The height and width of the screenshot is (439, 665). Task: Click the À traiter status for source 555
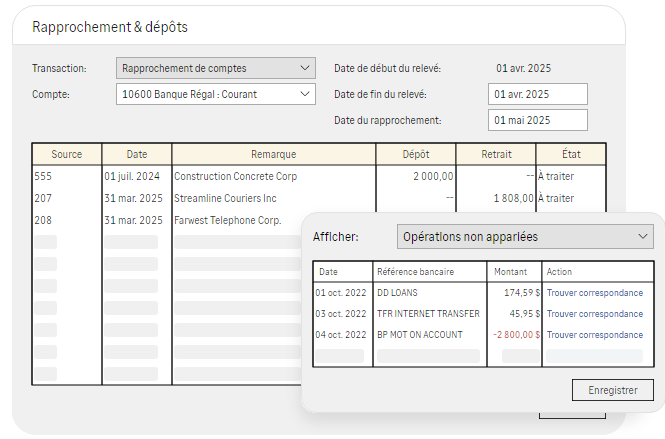click(556, 176)
